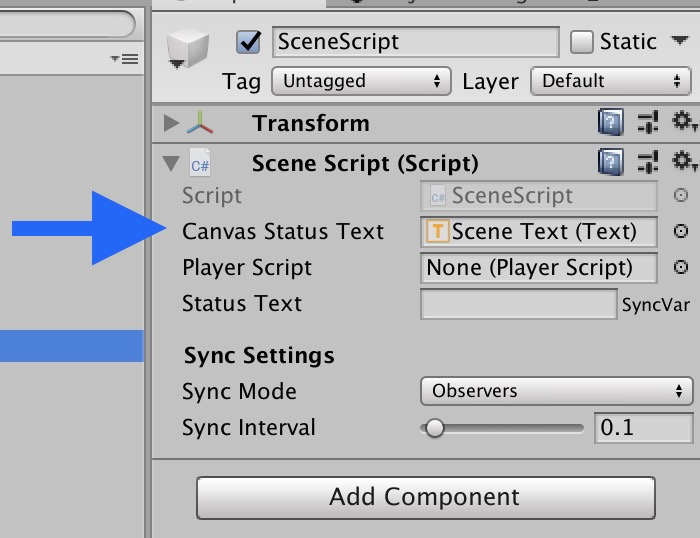Click the Add Component button
The image size is (700, 538).
click(426, 497)
